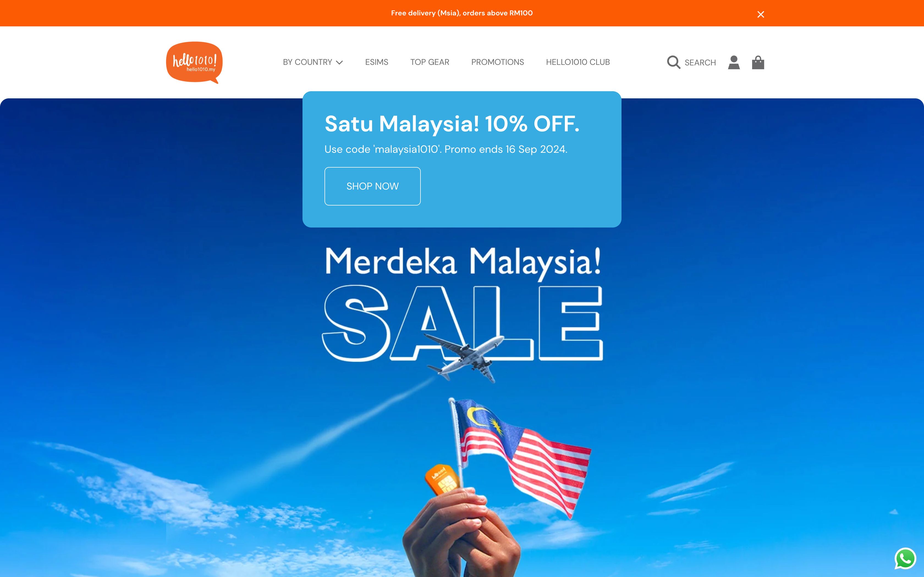Screen dimensions: 924x577
Task: Go home via the hello1010 logo
Action: [x=194, y=62]
